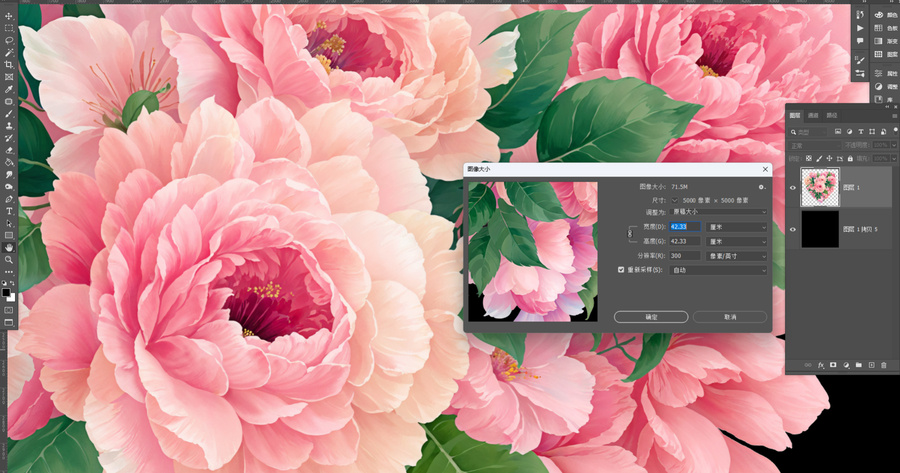Link layers icon in Layers panel
The image size is (900, 473).
(808, 365)
